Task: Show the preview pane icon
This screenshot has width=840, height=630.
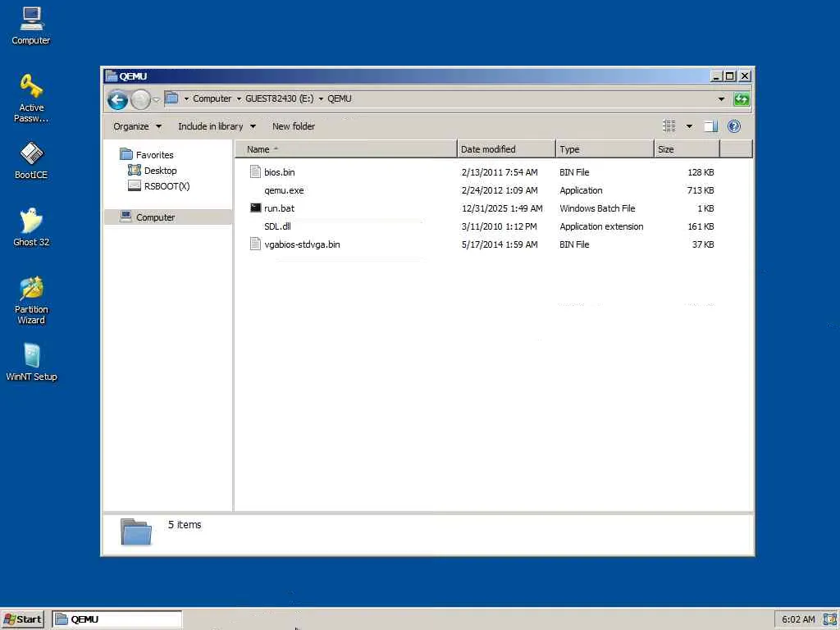Action: (x=710, y=126)
